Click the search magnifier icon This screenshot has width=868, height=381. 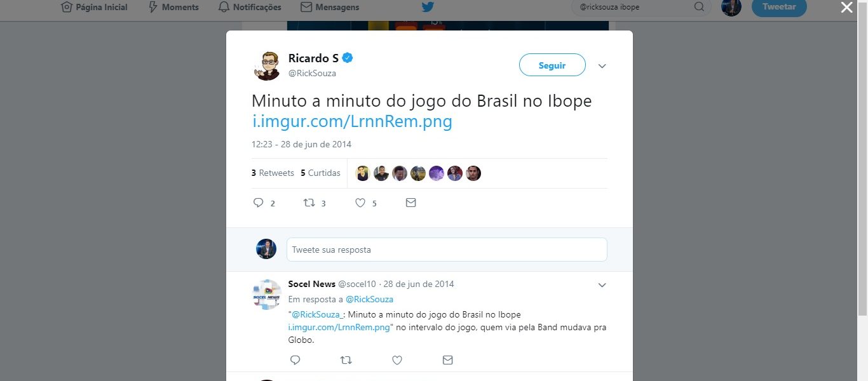coord(699,7)
